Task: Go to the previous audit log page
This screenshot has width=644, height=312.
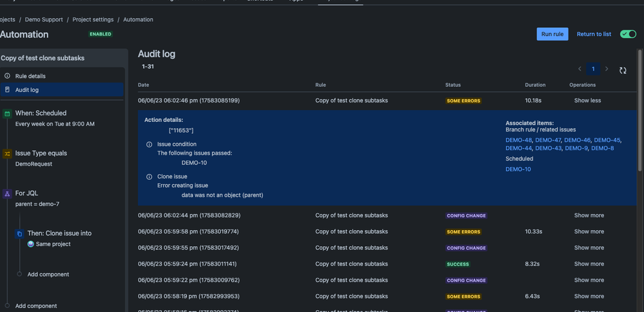Action: [580, 69]
